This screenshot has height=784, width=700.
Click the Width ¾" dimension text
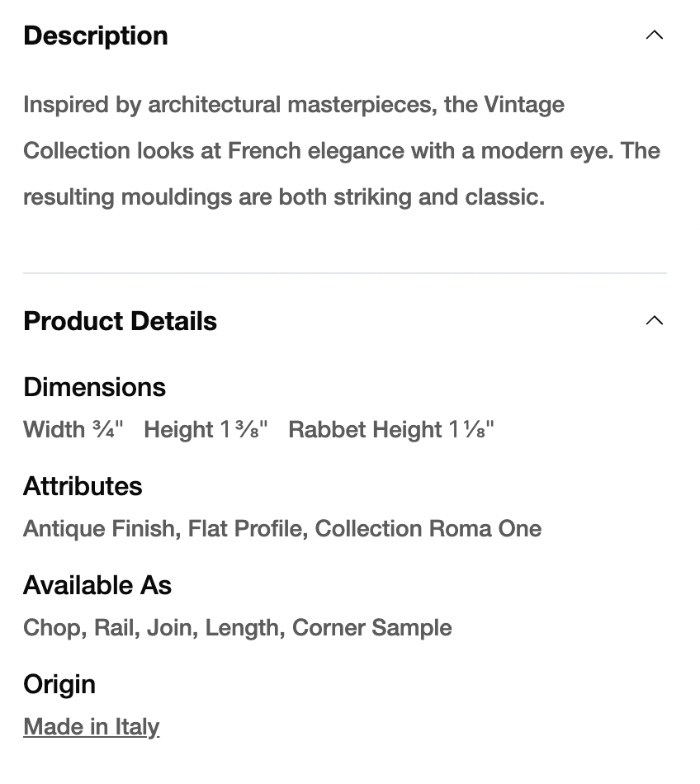click(x=73, y=429)
